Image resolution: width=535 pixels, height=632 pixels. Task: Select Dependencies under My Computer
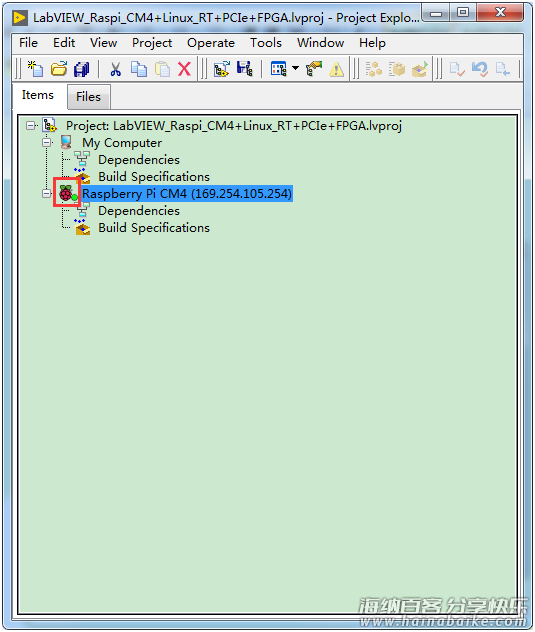point(139,160)
